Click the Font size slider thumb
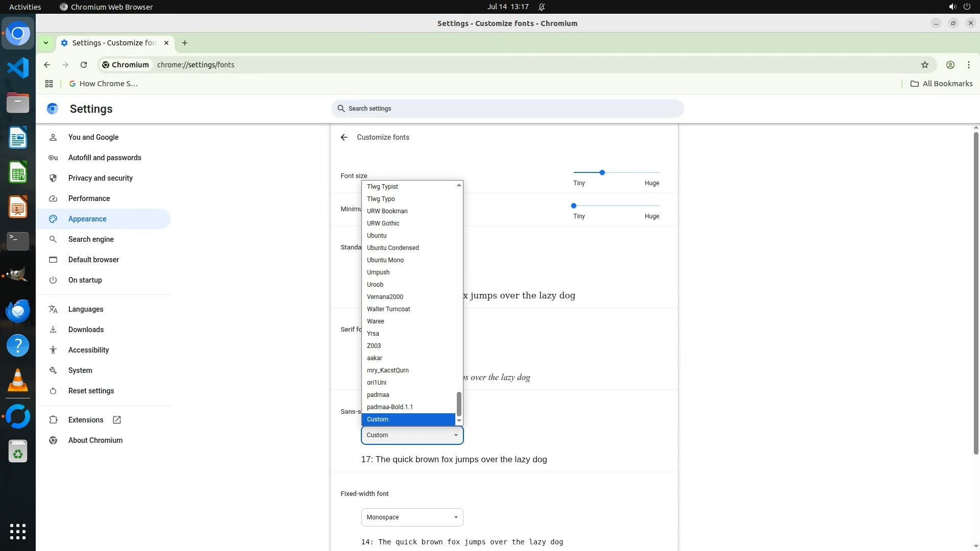Screen dimensions: 980x551 pos(602,172)
